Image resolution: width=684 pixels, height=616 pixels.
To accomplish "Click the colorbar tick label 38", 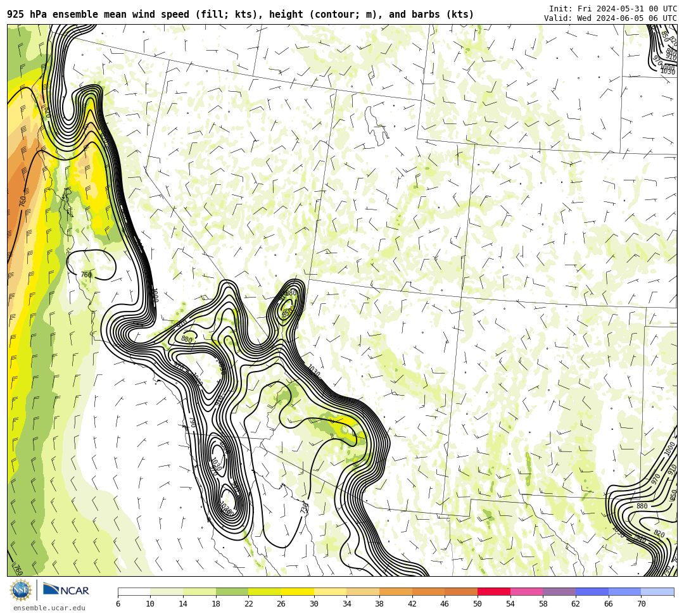I will coord(379,604).
